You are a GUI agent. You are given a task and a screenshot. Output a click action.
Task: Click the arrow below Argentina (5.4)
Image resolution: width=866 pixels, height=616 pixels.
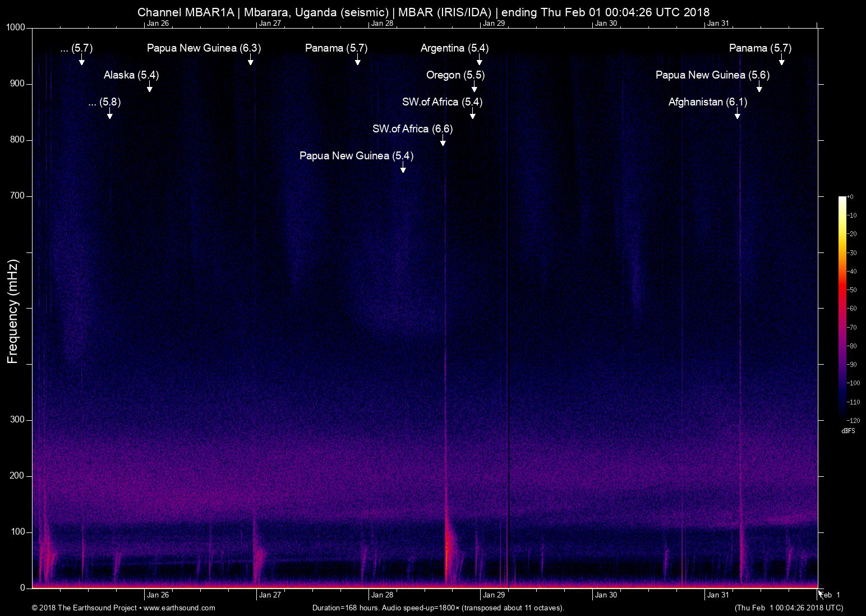pos(479,60)
